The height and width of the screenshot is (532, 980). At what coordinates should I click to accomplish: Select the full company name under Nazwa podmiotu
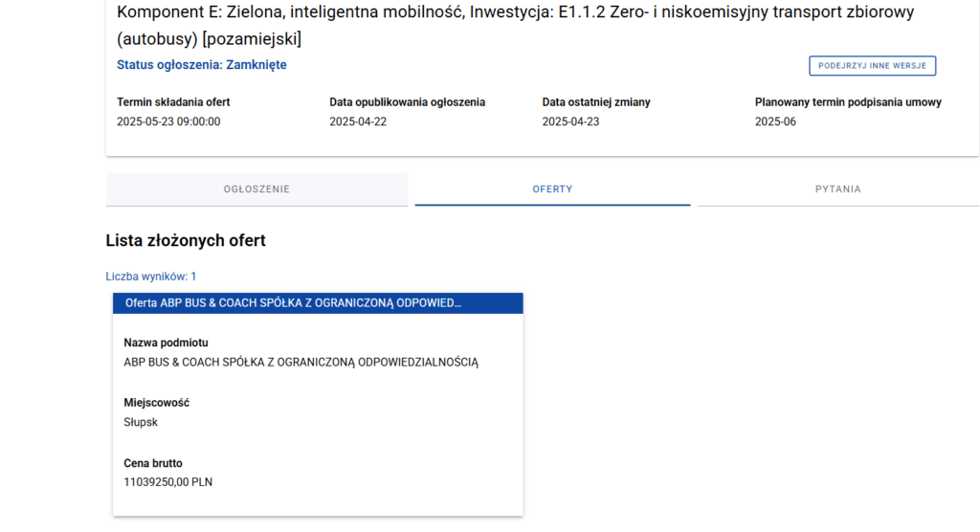301,362
